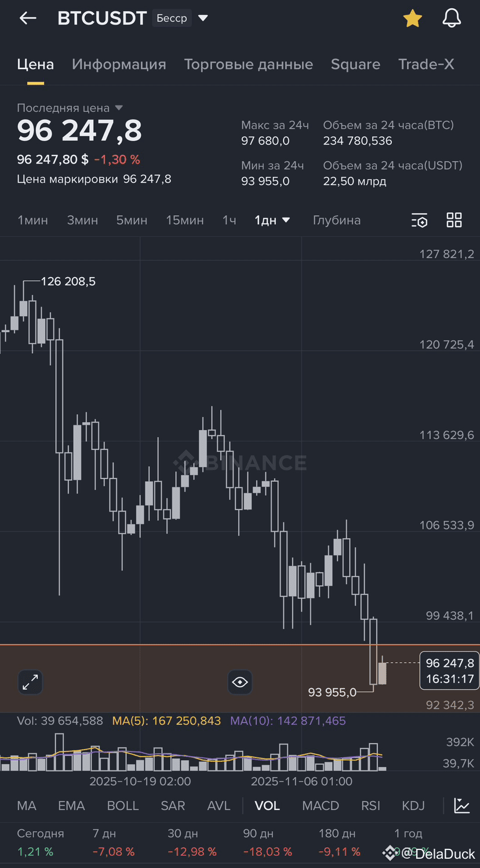480x868 pixels.
Task: Select the 1ч interval
Action: (x=229, y=220)
